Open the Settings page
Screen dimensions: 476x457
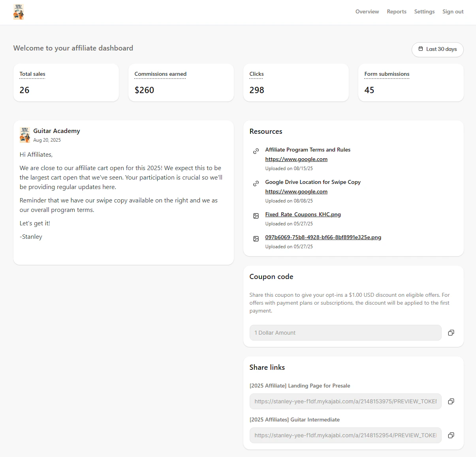(424, 11)
